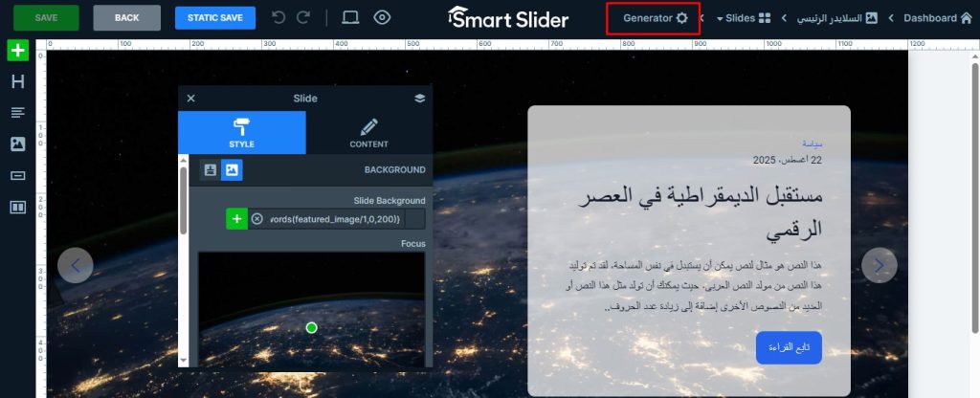Select the color background type icon
This screenshot has width=980, height=398.
(211, 170)
